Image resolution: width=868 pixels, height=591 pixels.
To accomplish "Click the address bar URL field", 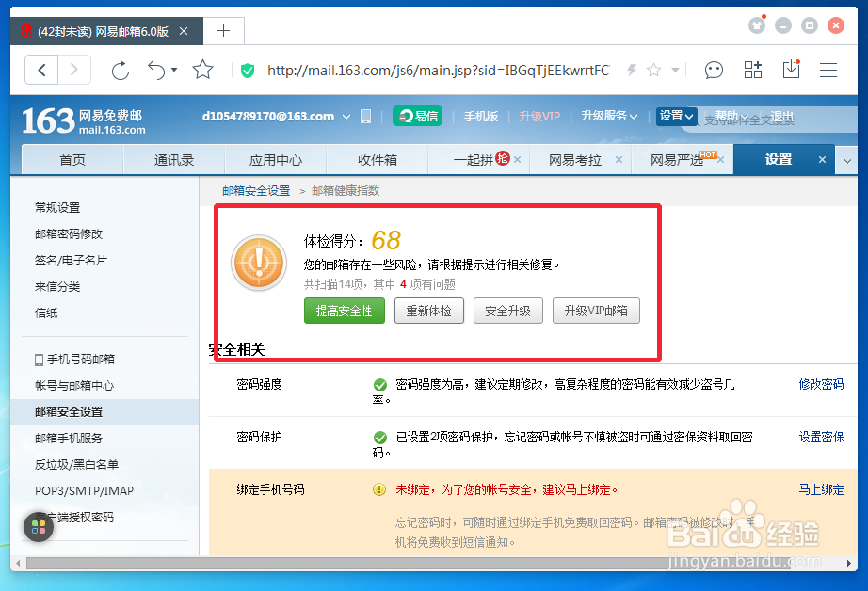I will 438,71.
